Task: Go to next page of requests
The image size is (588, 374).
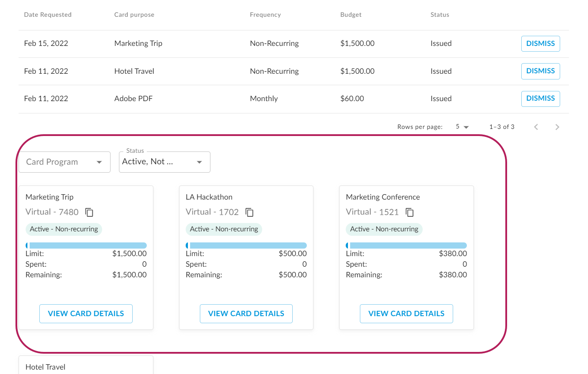Action: pyautogui.click(x=557, y=127)
